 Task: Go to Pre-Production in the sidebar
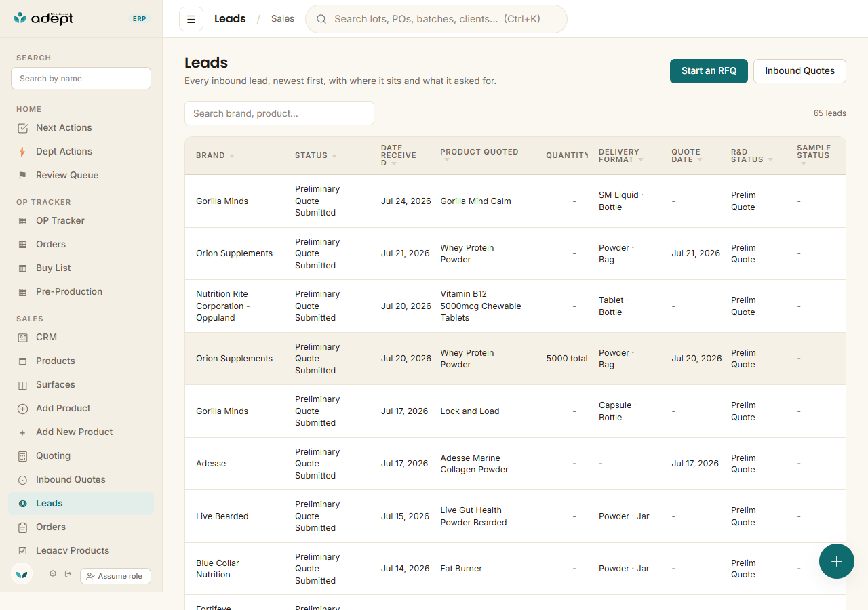(x=81, y=291)
